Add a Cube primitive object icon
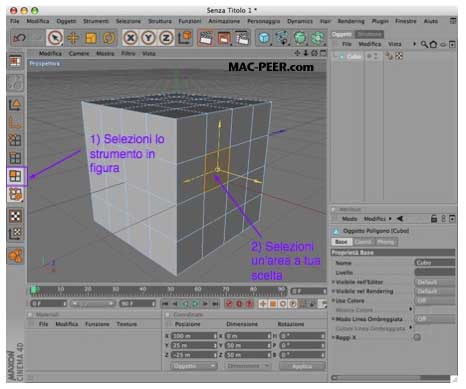 [x=264, y=38]
